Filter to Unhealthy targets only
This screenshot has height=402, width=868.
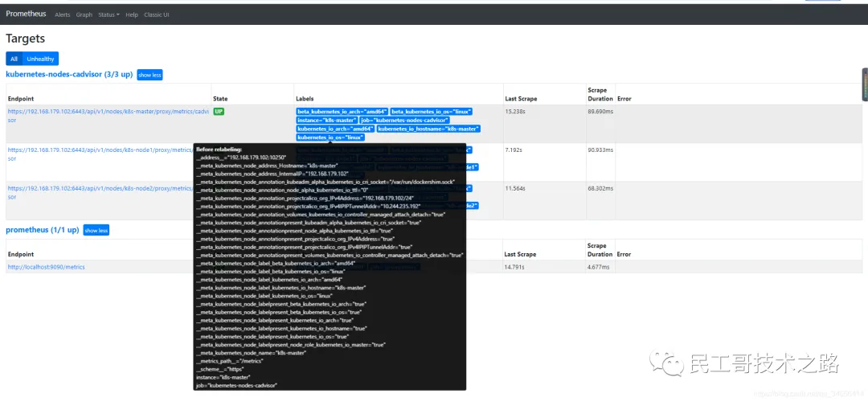40,59
